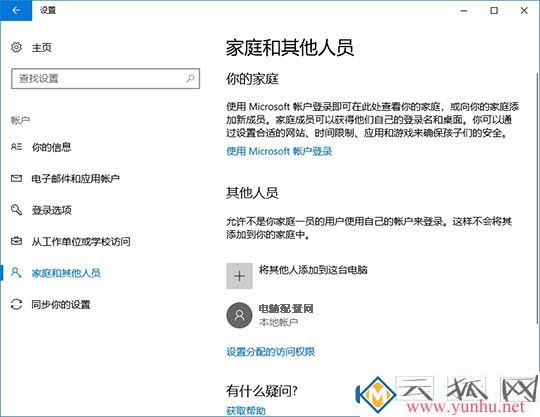Open 同步你的设置 page
This screenshot has height=417, width=540.
tap(61, 304)
